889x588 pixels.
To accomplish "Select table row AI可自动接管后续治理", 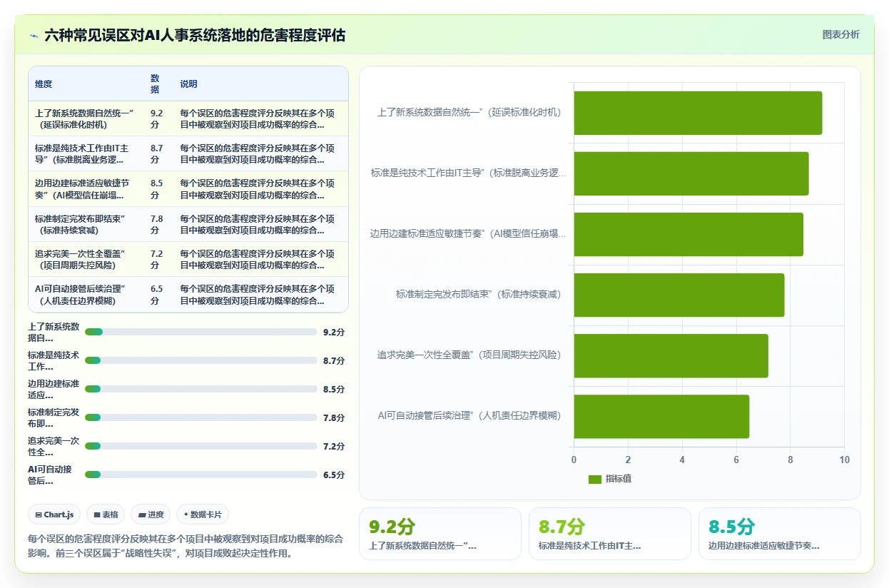I will point(188,295).
